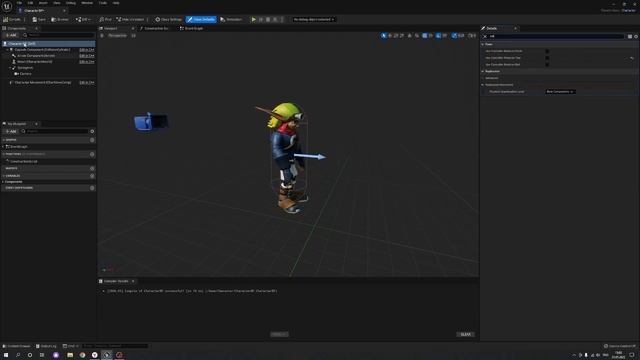This screenshot has width=640, height=360.
Task: Add an event dispatcher with its plus icon
Action: click(x=92, y=188)
